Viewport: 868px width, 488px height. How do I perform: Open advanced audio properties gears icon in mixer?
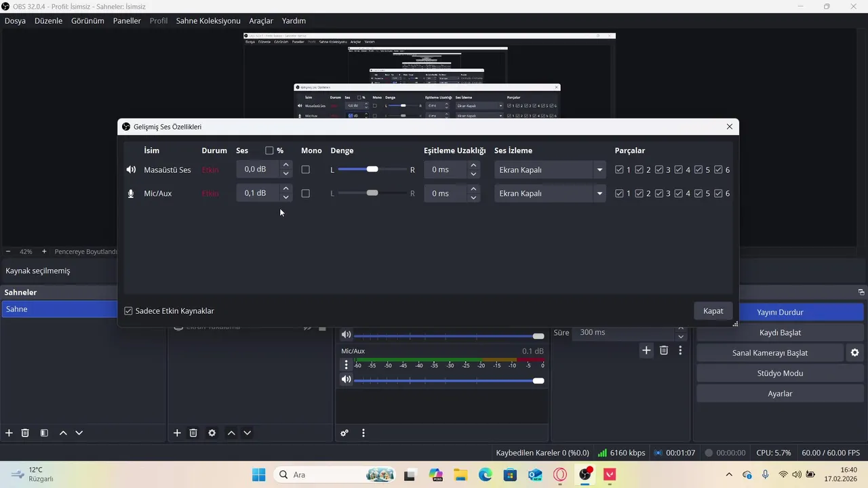click(x=344, y=432)
